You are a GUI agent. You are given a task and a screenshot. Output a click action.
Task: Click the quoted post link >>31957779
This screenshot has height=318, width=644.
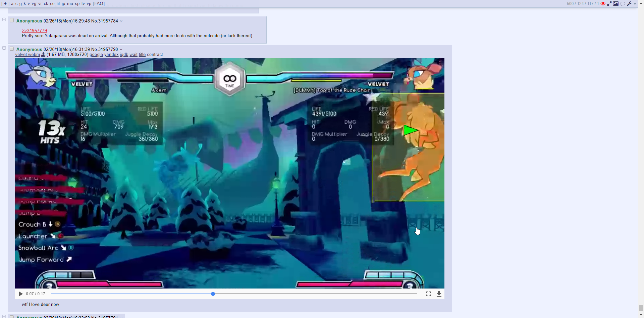[34, 30]
